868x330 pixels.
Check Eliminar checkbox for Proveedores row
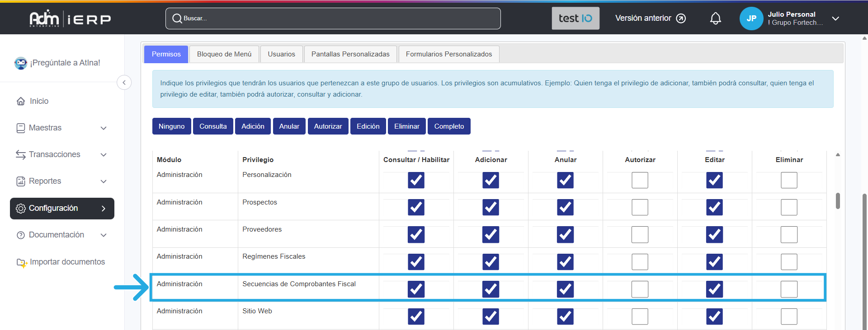(x=789, y=235)
